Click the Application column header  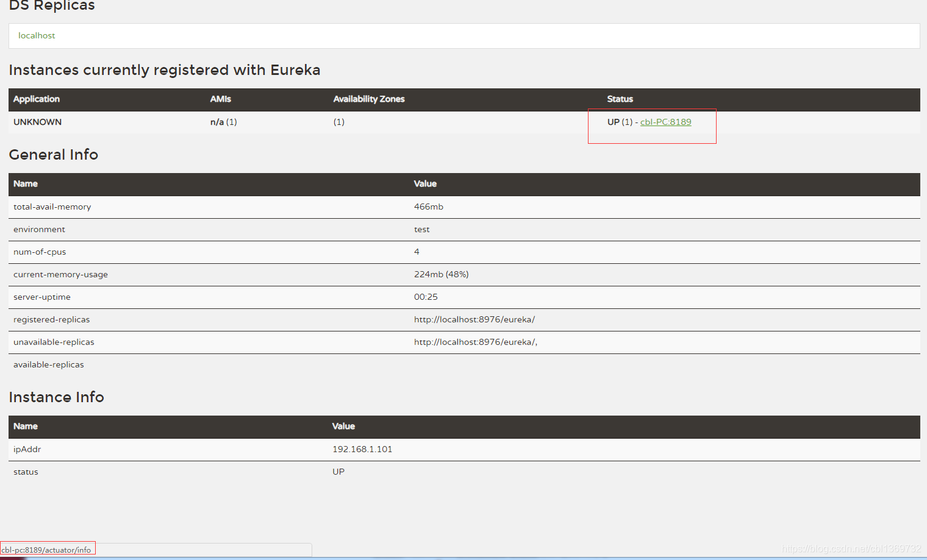[x=37, y=99]
